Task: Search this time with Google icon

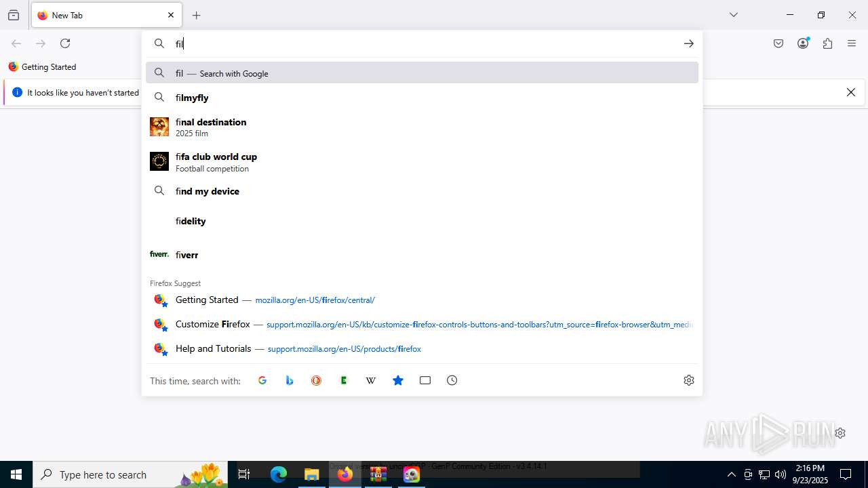Action: [262, 380]
